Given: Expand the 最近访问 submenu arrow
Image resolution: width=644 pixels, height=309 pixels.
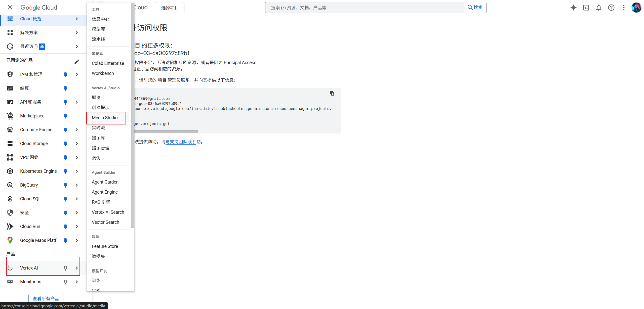Looking at the screenshot, I should point(77,47).
